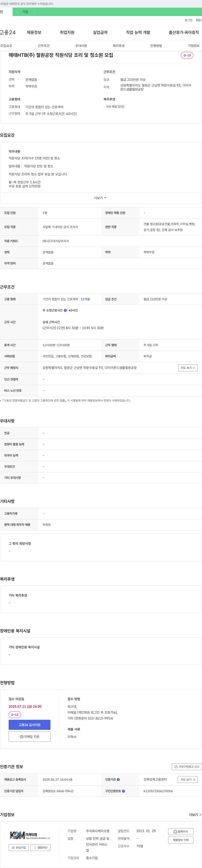
Task: Click the 회원가입 link
Action: [x=199, y=20]
